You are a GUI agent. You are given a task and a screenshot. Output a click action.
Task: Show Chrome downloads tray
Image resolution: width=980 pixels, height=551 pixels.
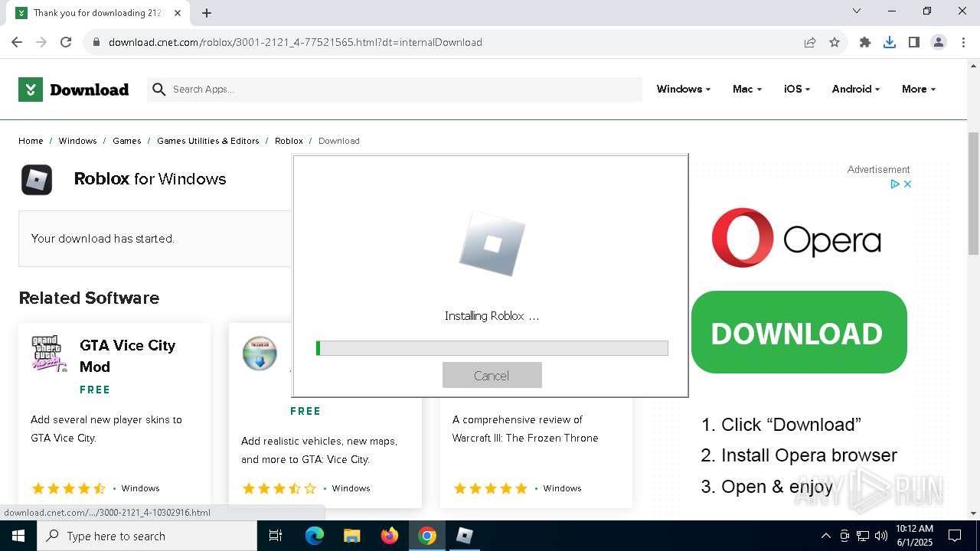click(x=890, y=42)
